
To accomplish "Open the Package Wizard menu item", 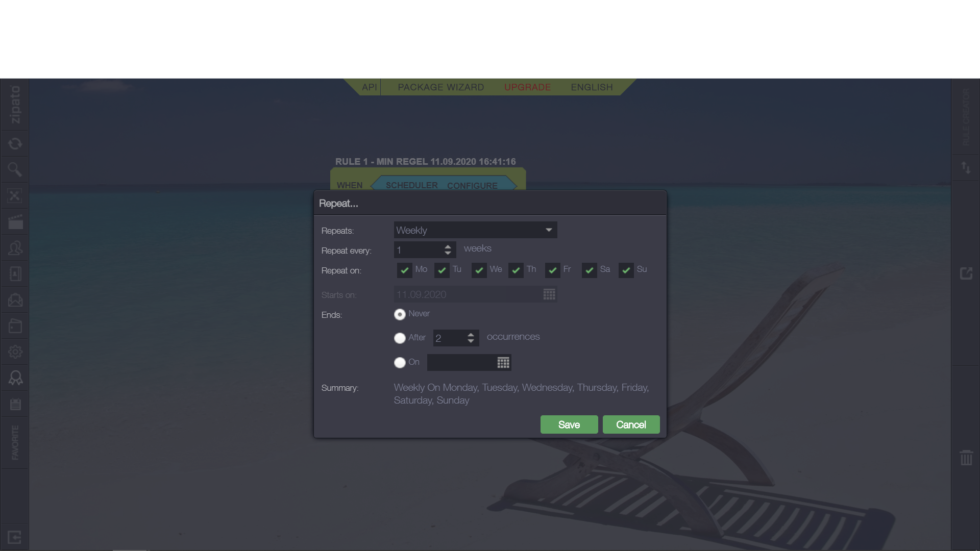I will point(440,87).
